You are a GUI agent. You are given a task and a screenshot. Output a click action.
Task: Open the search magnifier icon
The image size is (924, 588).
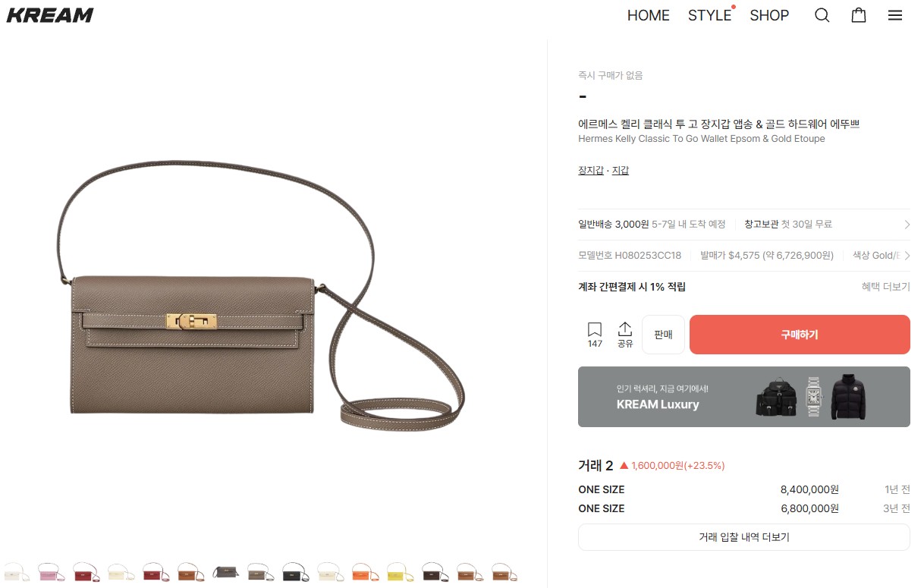pyautogui.click(x=822, y=15)
